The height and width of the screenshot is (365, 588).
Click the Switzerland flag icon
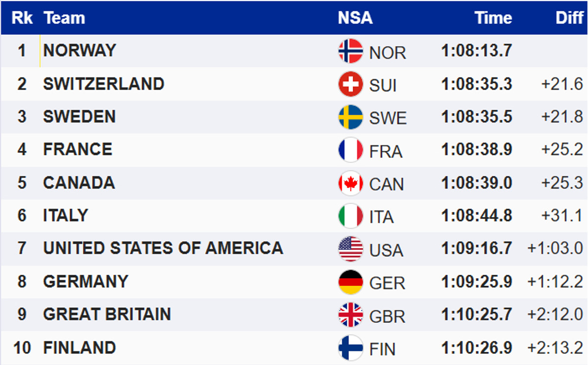(x=350, y=84)
